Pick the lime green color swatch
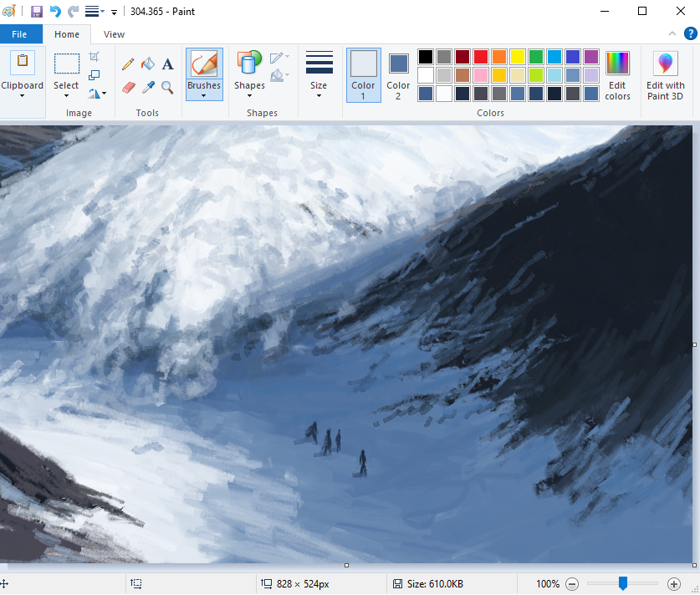Image resolution: width=700 pixels, height=595 pixels. click(x=536, y=75)
